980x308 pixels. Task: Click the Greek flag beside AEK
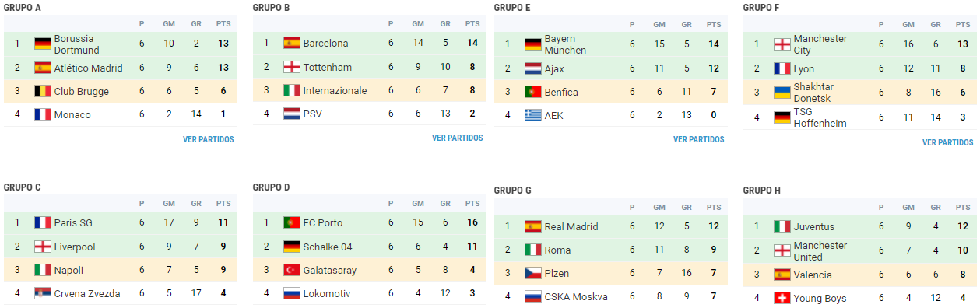click(x=533, y=115)
